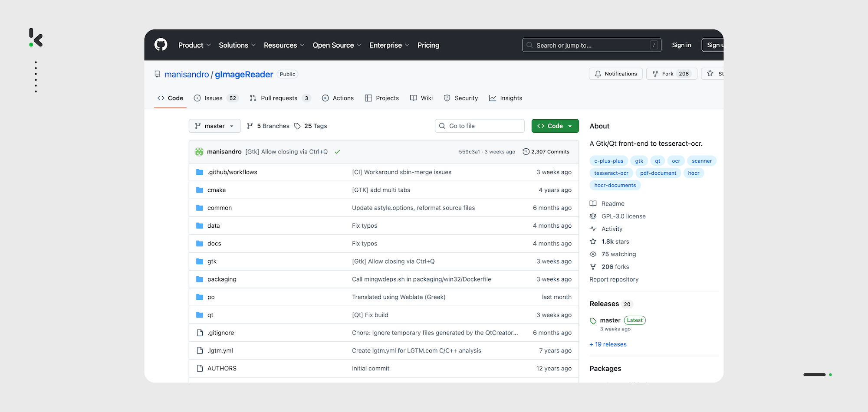Click the po folder icon
The image size is (868, 412).
point(200,297)
